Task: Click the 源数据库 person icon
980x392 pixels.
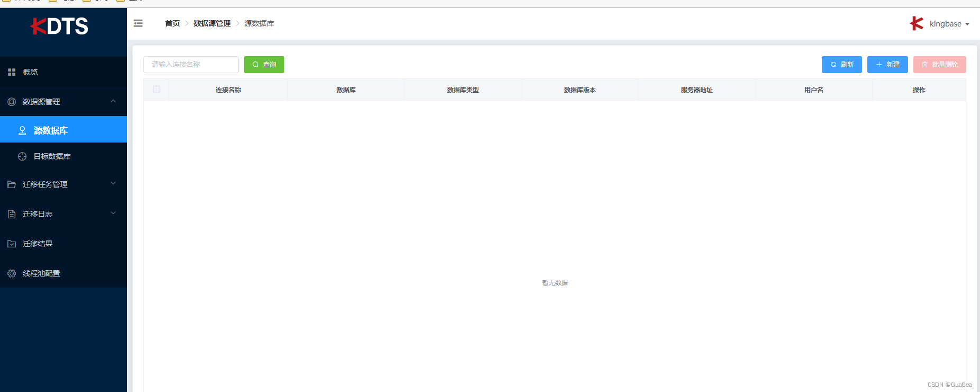Action: click(22, 130)
